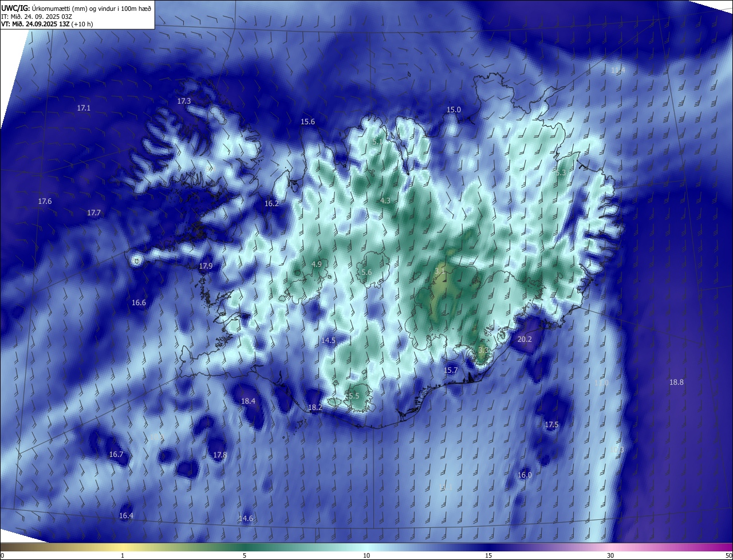Click the 4.9 value over land
This screenshot has width=733, height=560.
316,264
